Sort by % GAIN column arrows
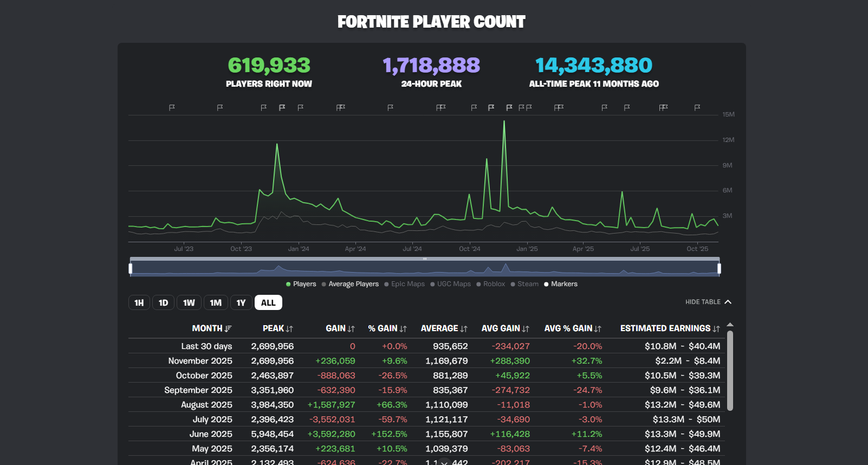This screenshot has width=868, height=465. pyautogui.click(x=403, y=329)
